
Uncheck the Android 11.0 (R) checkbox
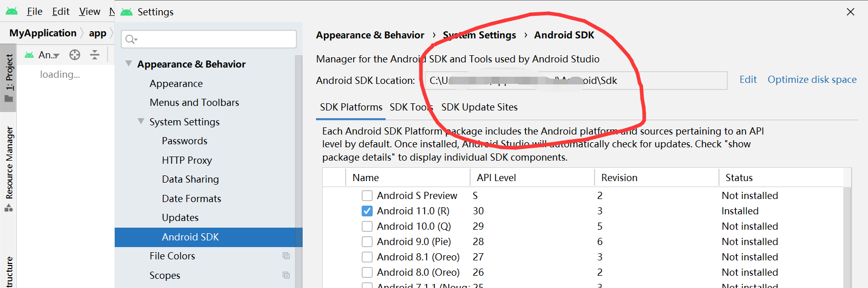tap(367, 211)
